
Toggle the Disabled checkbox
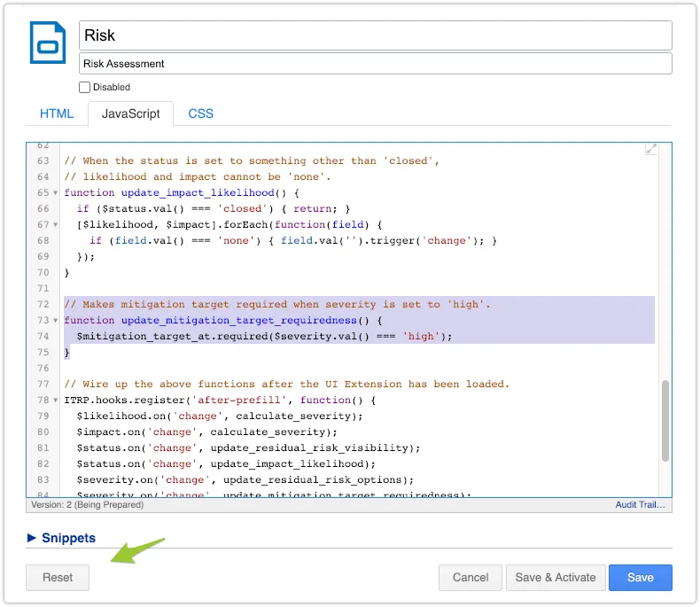[84, 87]
